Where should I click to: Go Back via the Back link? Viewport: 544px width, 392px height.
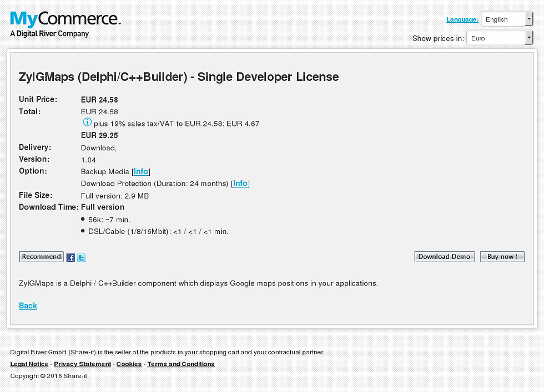click(28, 306)
